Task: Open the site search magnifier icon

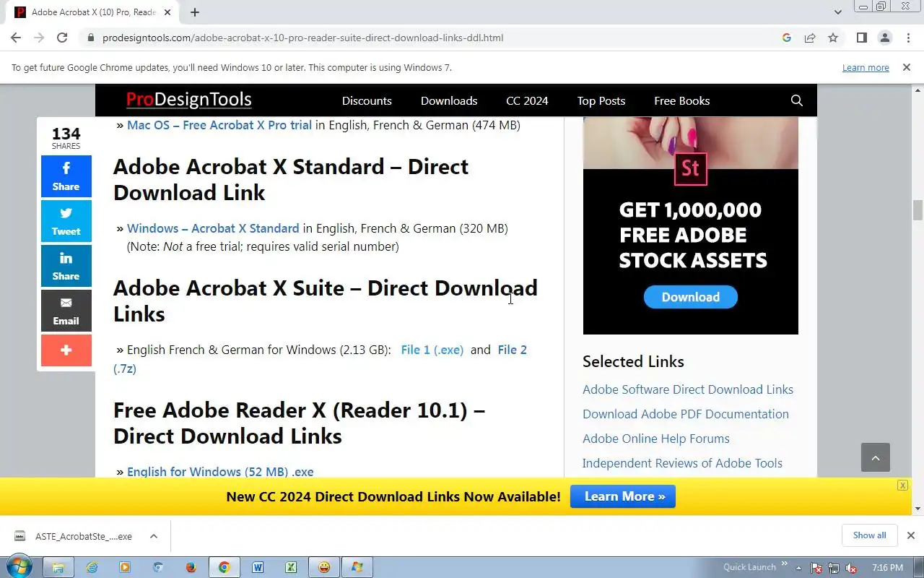Action: [797, 100]
